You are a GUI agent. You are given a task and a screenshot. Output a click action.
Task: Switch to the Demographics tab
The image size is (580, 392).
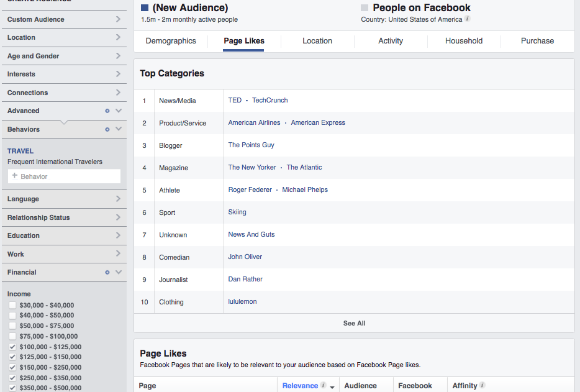click(x=171, y=40)
